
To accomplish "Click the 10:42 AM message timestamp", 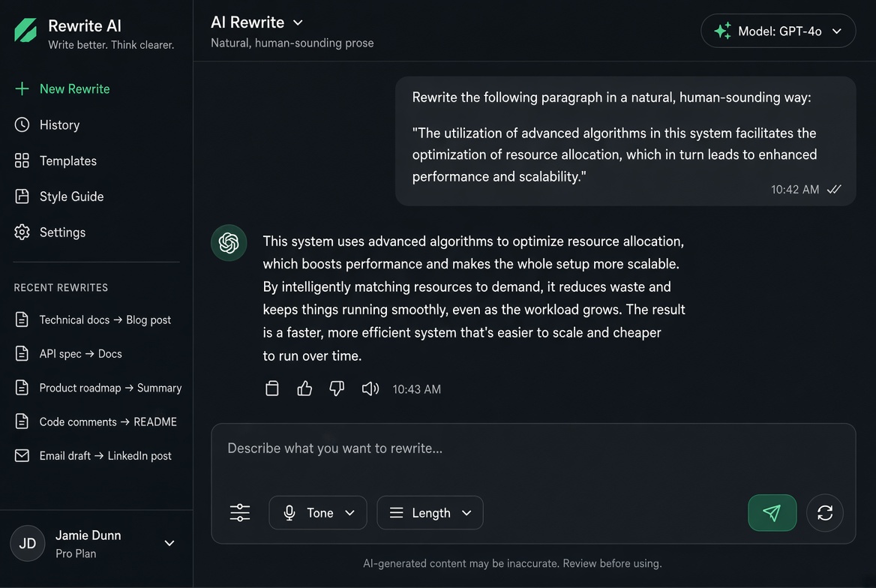I will pos(795,190).
